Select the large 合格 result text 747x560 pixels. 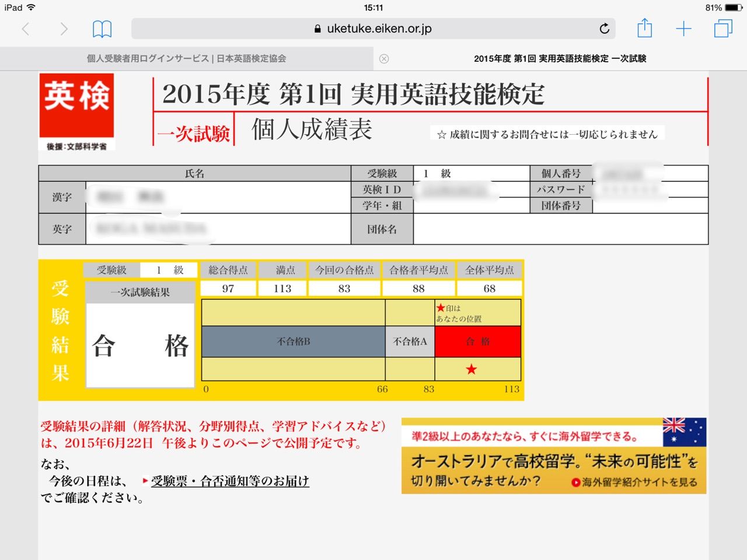(140, 345)
